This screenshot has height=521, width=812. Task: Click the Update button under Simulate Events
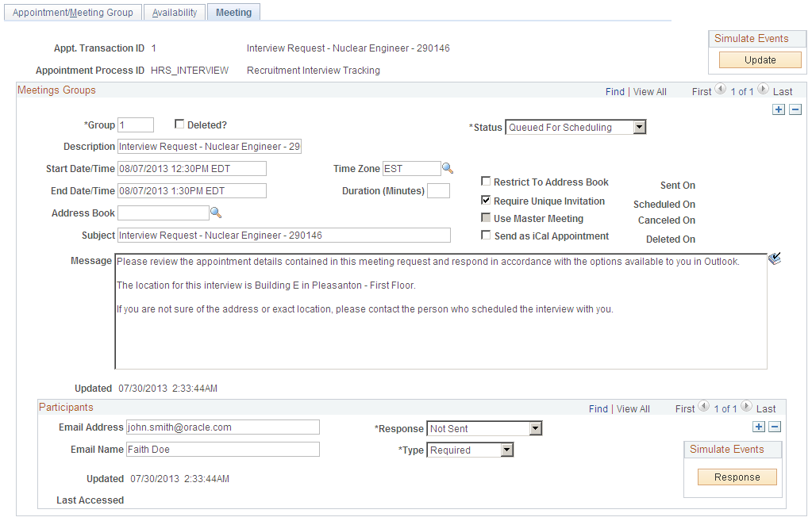click(x=759, y=59)
